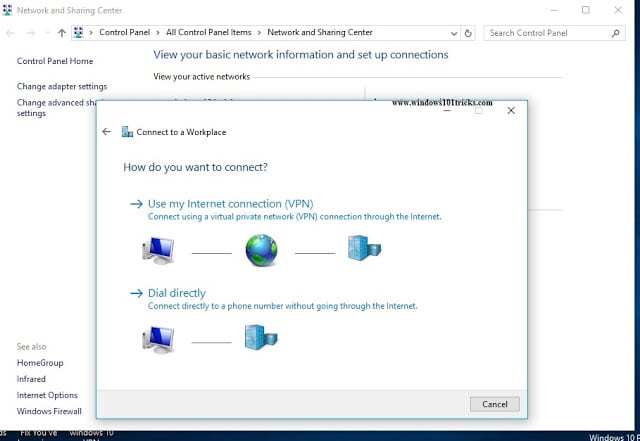
Task: Click the 'See also' label
Action: 31,347
